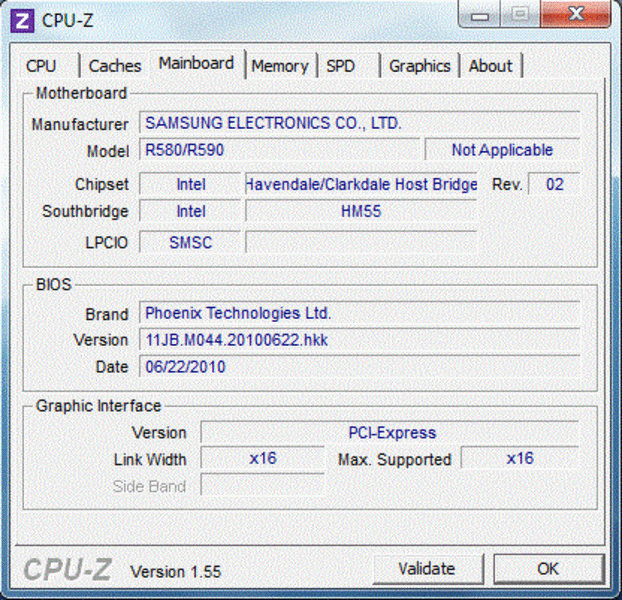
Task: Click the BIOS Date field
Action: pos(358,367)
